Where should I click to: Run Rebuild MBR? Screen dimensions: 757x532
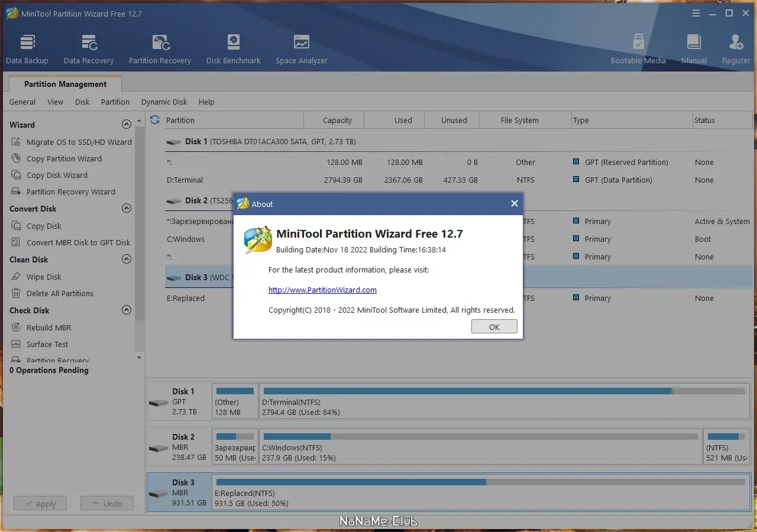click(41, 327)
